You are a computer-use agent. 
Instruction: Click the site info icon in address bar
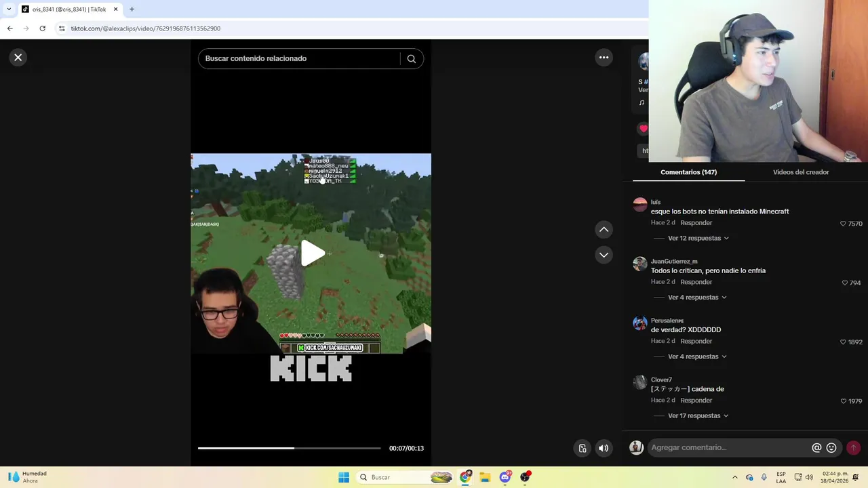click(62, 28)
